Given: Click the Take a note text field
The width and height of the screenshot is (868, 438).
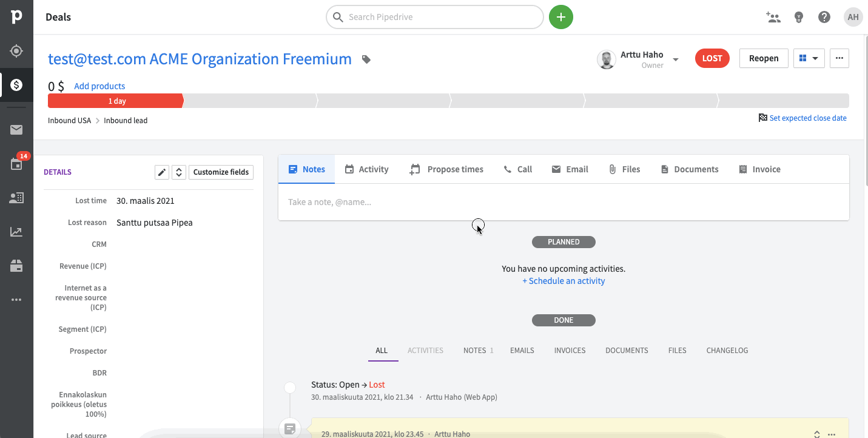Looking at the screenshot, I should (564, 202).
